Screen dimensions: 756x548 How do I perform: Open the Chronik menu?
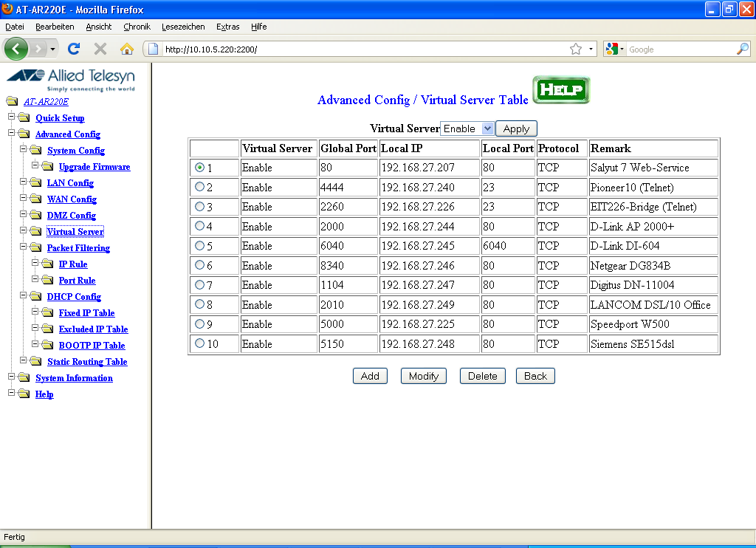coord(137,27)
